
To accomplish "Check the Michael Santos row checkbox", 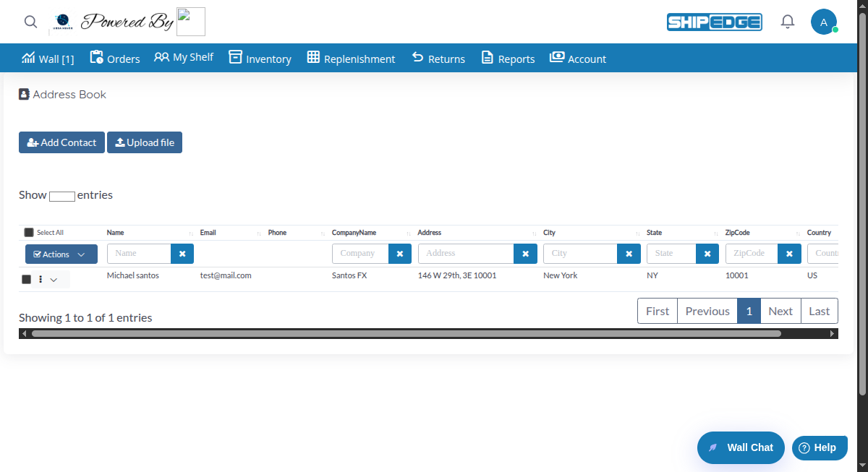I will pos(26,278).
